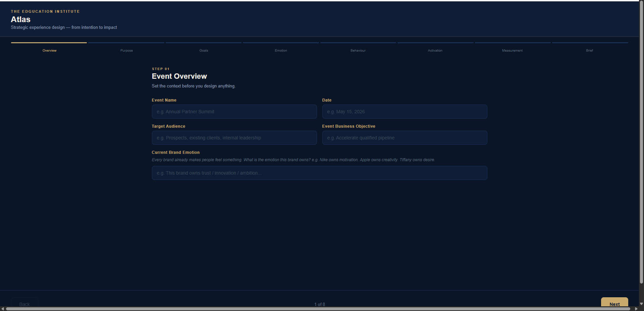
Task: Click the Atlas title heading
Action: point(21,19)
